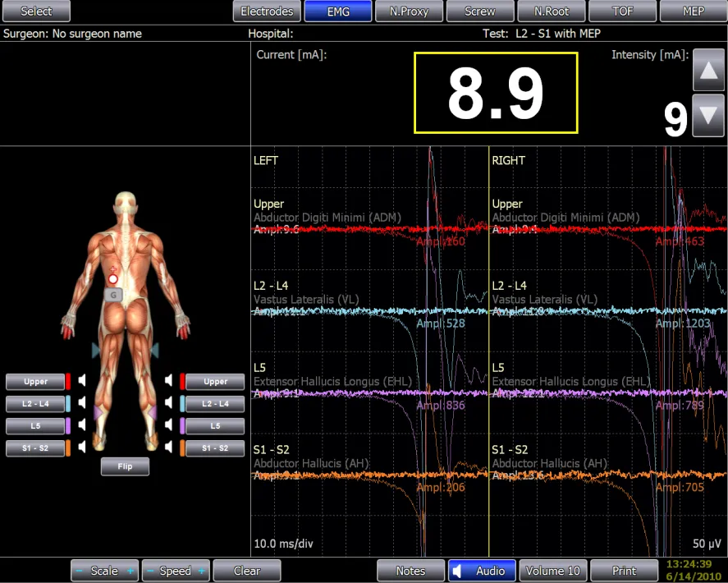Mute left L2 - L4 channel speaker

[82, 404]
